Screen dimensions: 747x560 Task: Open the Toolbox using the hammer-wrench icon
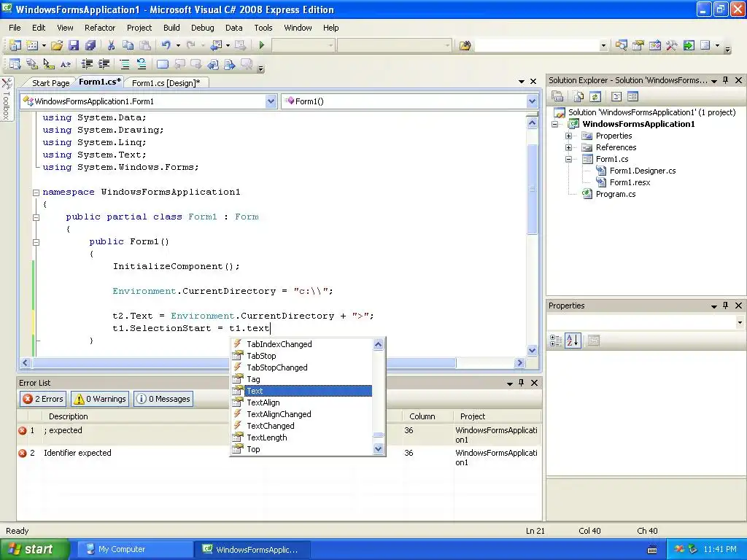(672, 45)
